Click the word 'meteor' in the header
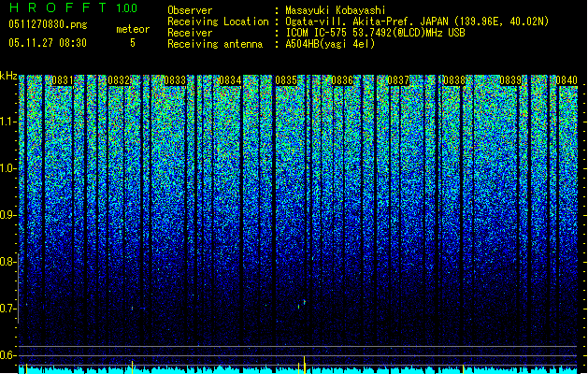 (133, 29)
